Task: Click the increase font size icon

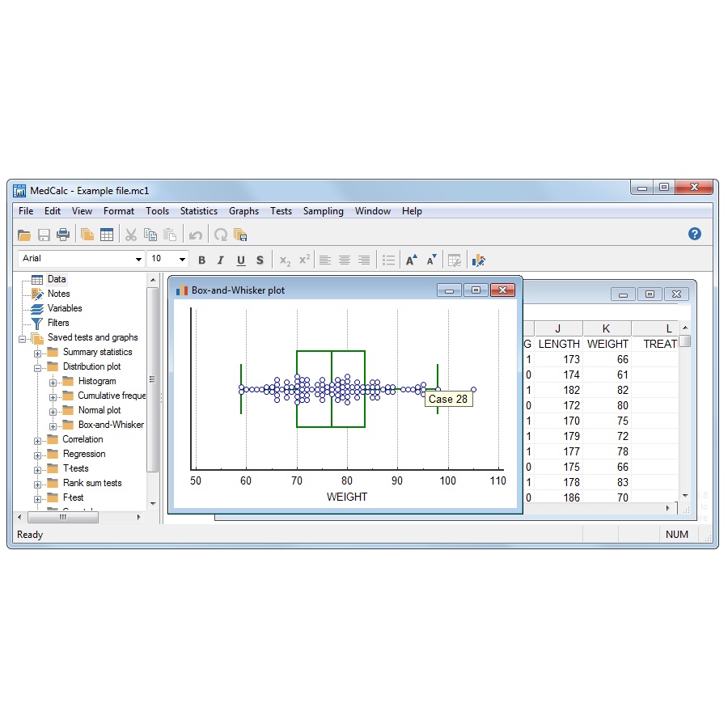Action: click(412, 260)
